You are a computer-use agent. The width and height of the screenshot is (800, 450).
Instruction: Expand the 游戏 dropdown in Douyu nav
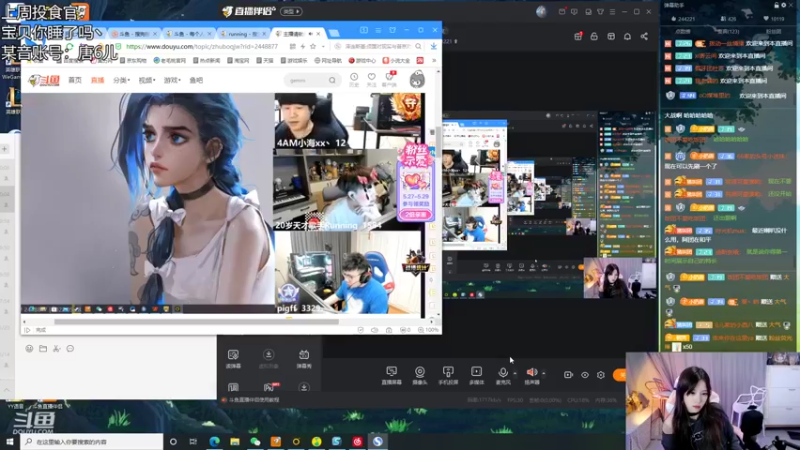pos(172,80)
